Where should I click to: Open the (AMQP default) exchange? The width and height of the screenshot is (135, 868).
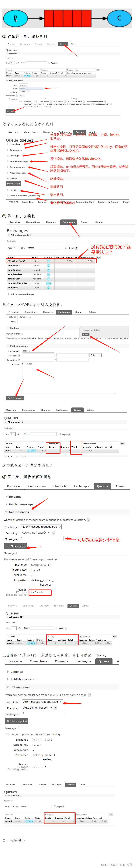[16, 261]
